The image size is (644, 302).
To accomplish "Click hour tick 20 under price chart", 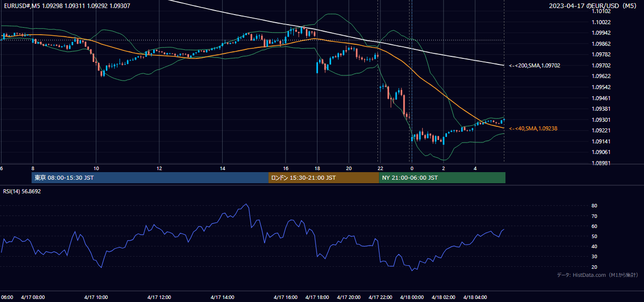I will point(349,169).
